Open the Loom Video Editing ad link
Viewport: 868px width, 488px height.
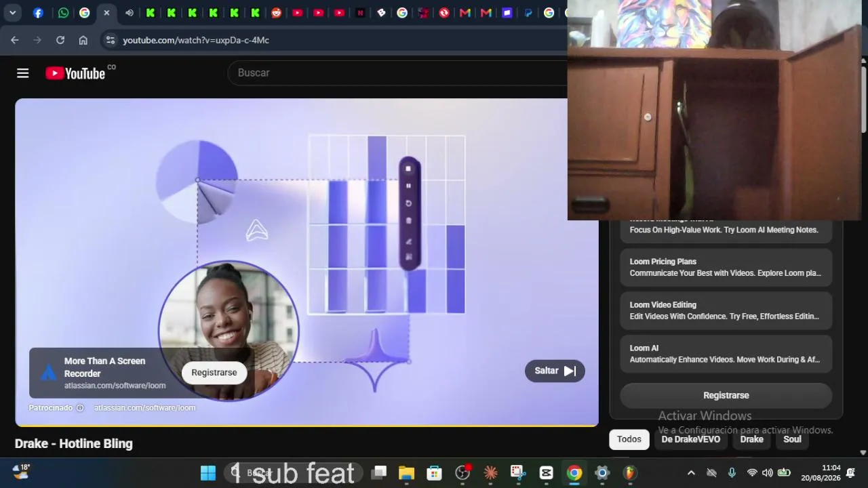726,311
